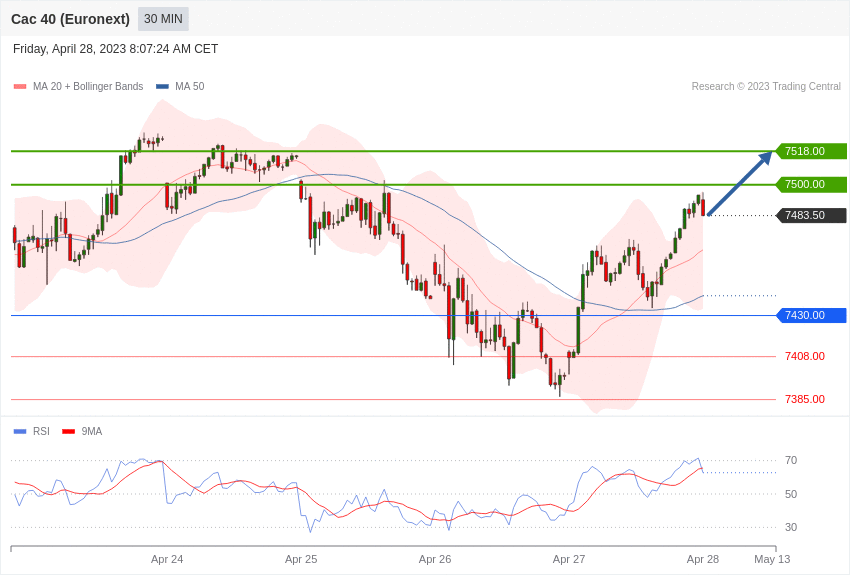
Task: Expand the Cac 40 (Euronext) instrument selector
Action: 70,18
